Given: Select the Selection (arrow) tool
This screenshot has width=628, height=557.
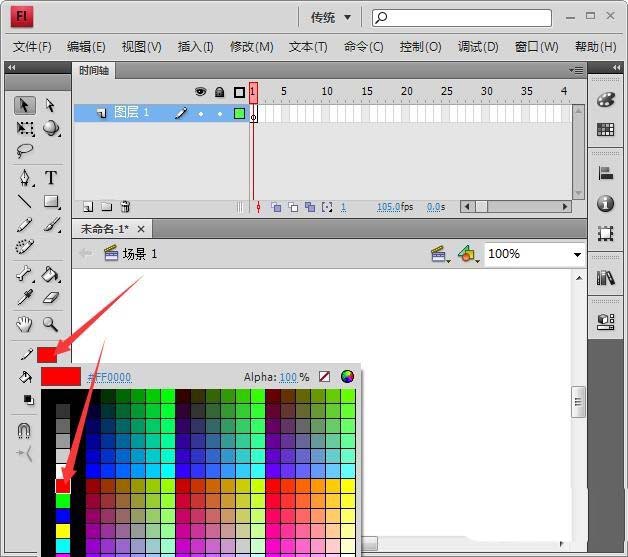Looking at the screenshot, I should coord(25,106).
